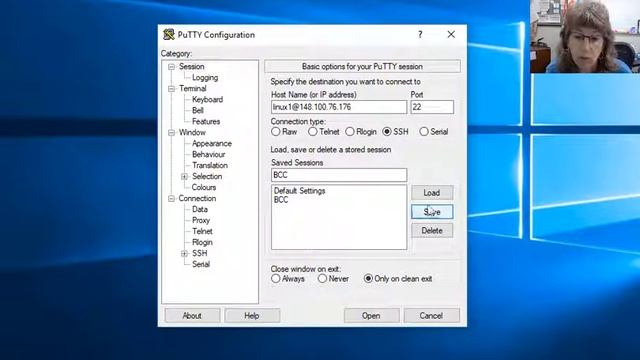Click the About button
Viewport: 640px width, 360px height.
[x=192, y=316]
